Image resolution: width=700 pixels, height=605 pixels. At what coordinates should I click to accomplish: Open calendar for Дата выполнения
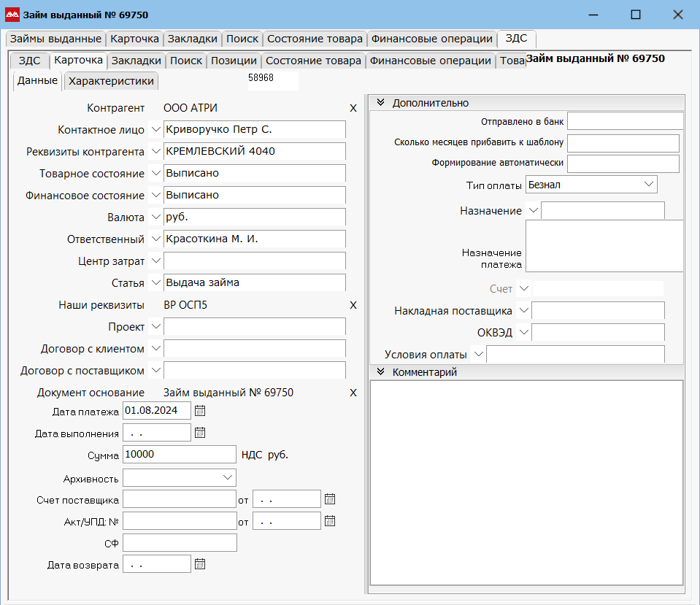[x=200, y=433]
